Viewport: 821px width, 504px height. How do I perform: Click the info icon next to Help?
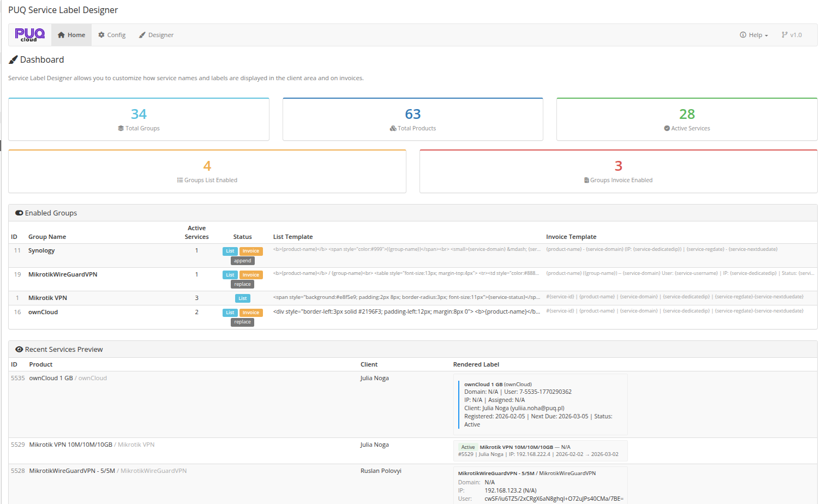pyautogui.click(x=742, y=34)
